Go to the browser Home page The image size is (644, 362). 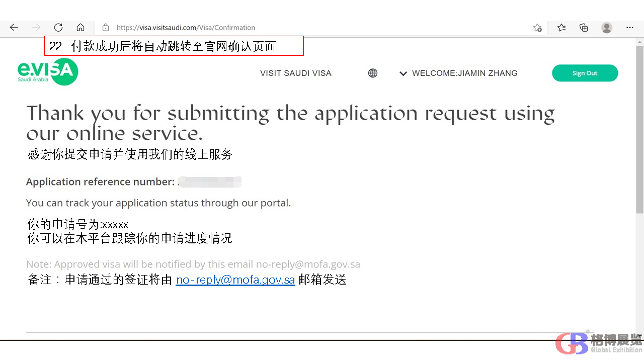tap(80, 28)
